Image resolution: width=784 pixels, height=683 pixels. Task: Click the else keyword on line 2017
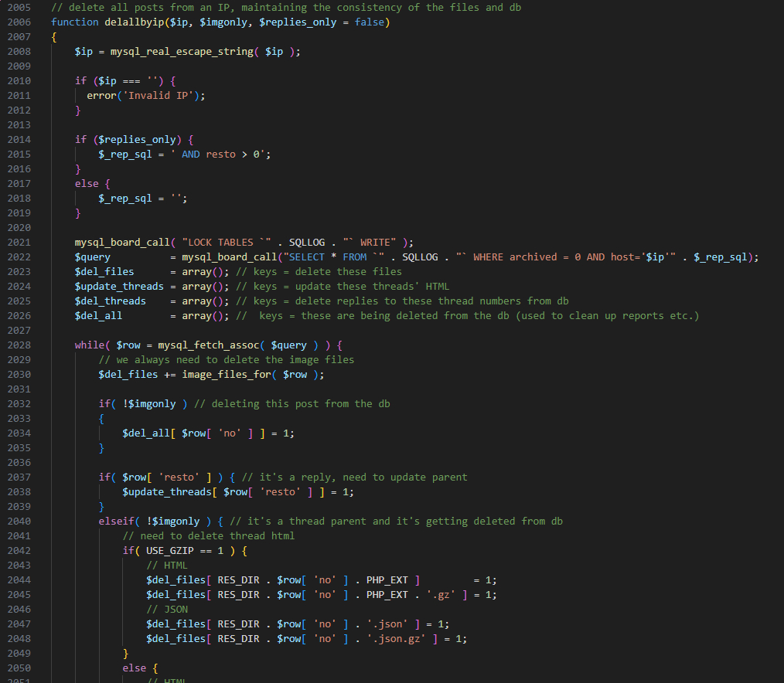pos(87,183)
